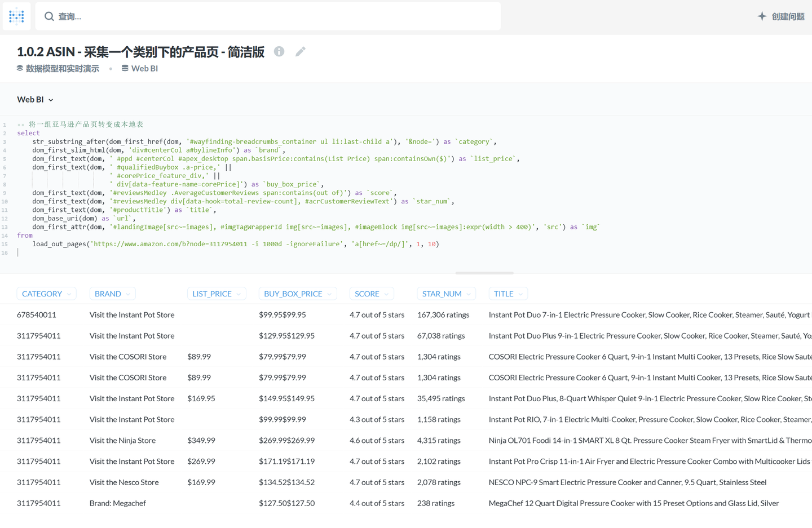Click the Instant Pot RIO title cell
The width and height of the screenshot is (812, 528).
[x=650, y=419]
